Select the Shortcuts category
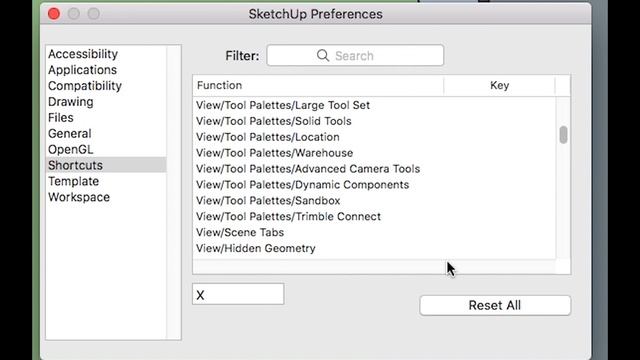The image size is (640, 360). coord(106,165)
